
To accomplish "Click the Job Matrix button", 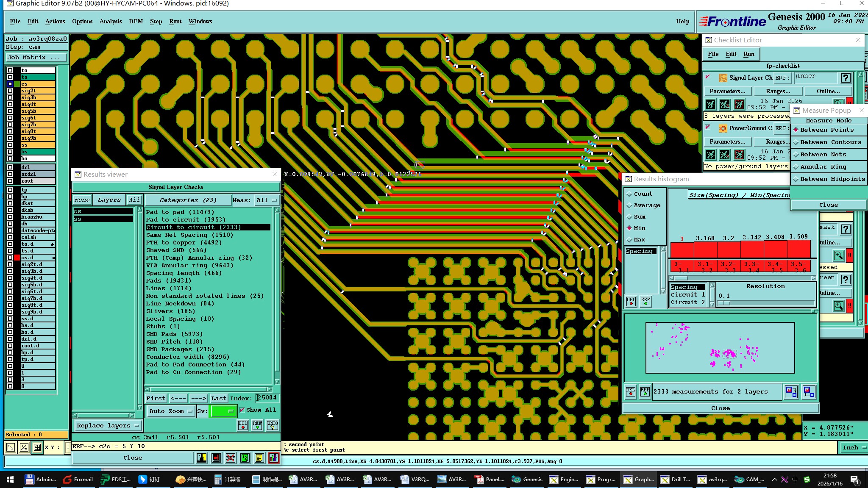I will (x=36, y=58).
